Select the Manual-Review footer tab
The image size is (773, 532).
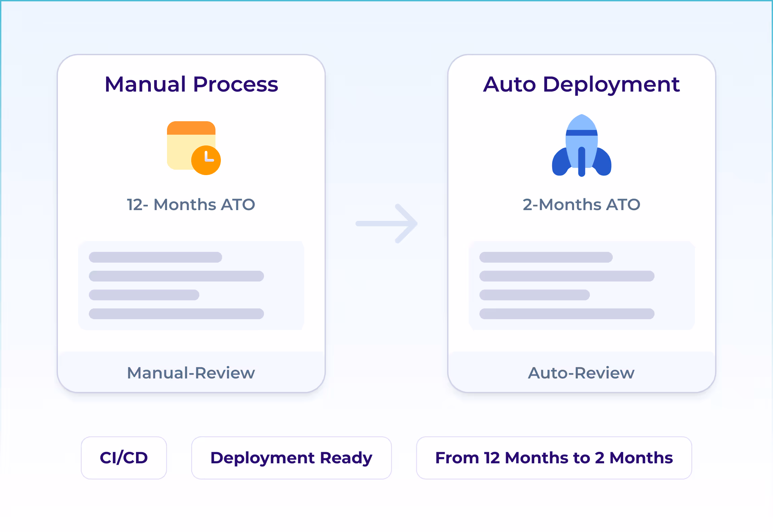click(x=191, y=373)
